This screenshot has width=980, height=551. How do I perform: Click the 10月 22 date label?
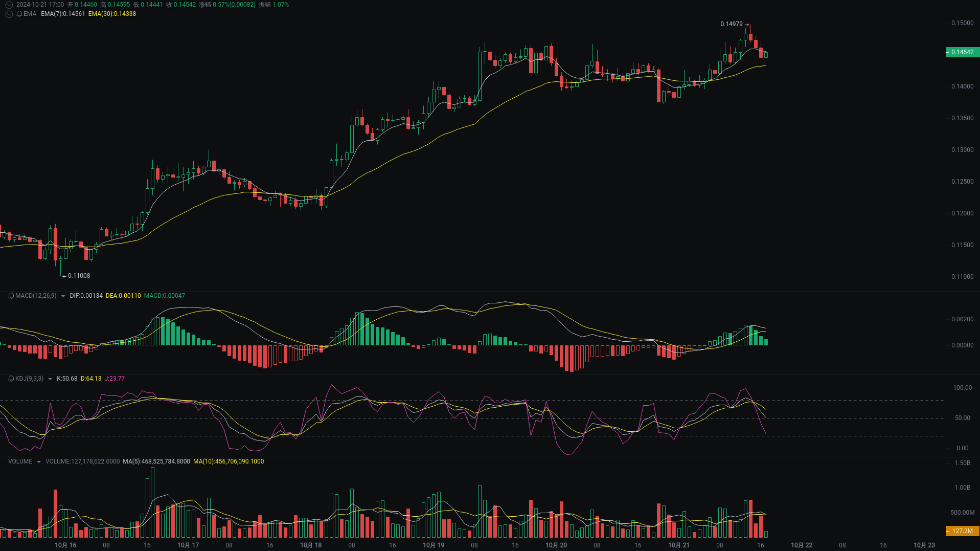[x=802, y=545]
